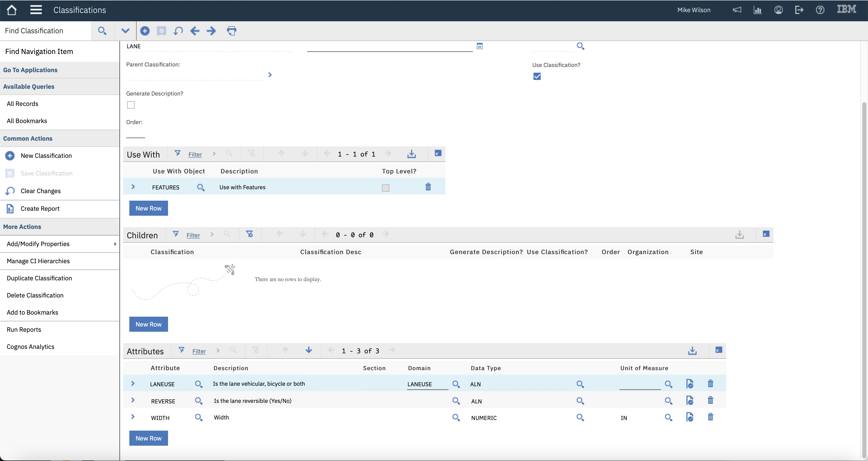Viewport: 868px width, 461px height.
Task: Download the Attributes table data
Action: (x=692, y=350)
